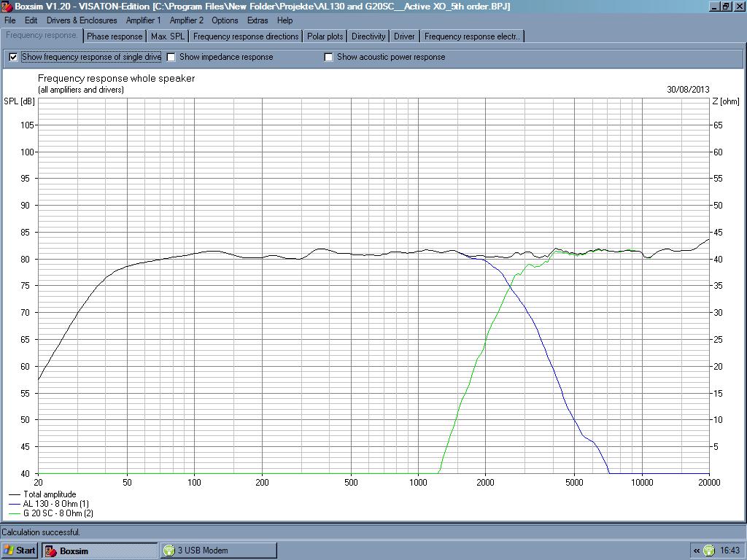This screenshot has width=747, height=560.
Task: Click the 20000 frequency axis label
Action: (x=709, y=483)
